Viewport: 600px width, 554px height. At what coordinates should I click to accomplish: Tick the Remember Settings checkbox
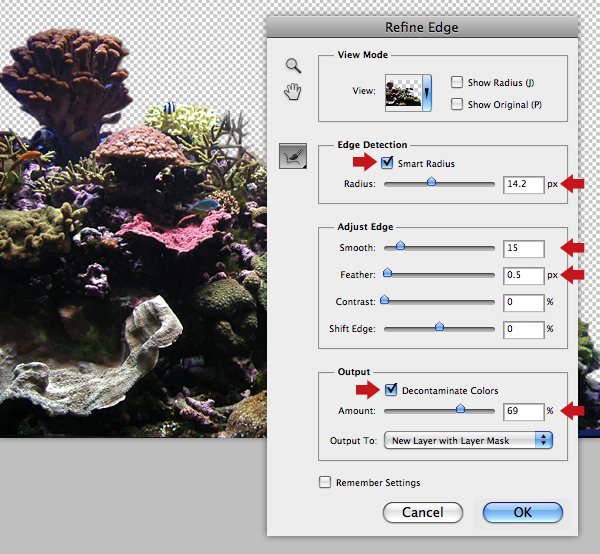pyautogui.click(x=325, y=482)
